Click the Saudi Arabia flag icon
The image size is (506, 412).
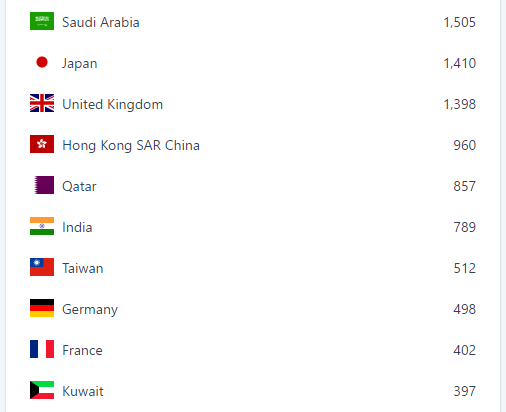click(42, 21)
